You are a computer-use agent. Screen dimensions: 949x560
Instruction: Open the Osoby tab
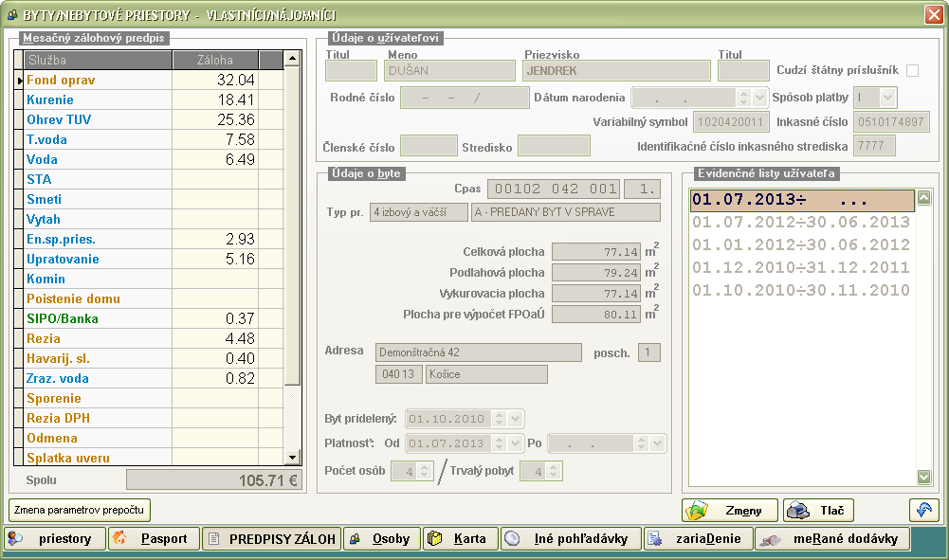(x=382, y=538)
